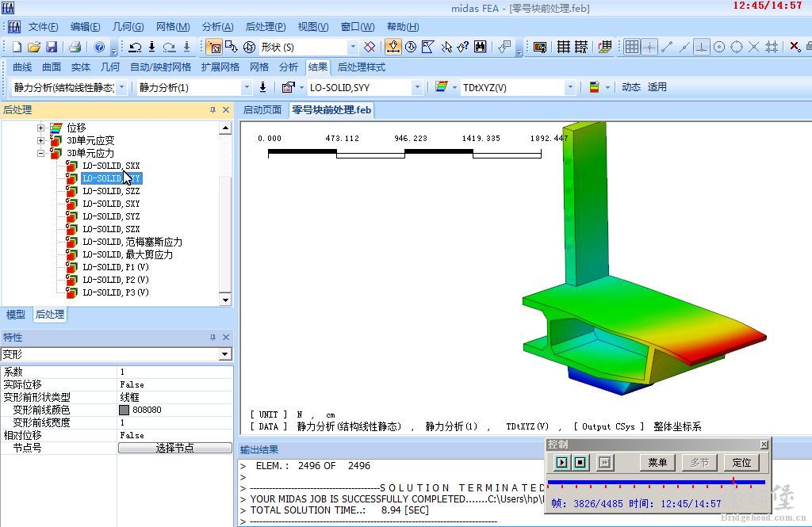Click the circular pointer selection icon

pyautogui.click(x=249, y=47)
